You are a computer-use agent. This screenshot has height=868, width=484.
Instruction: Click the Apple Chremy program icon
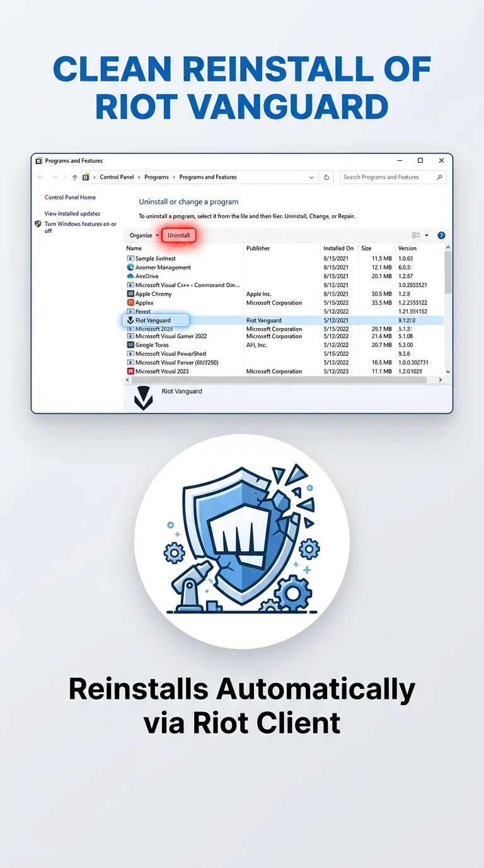(130, 294)
